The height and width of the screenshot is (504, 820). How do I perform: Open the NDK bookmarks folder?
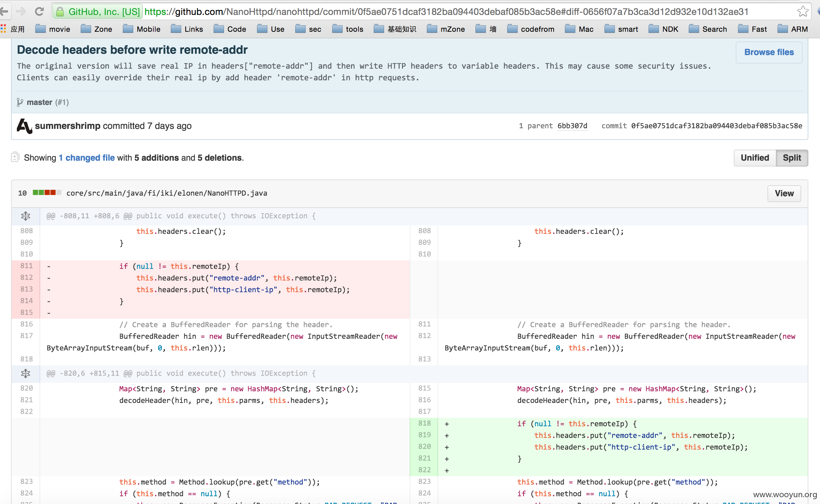(663, 29)
